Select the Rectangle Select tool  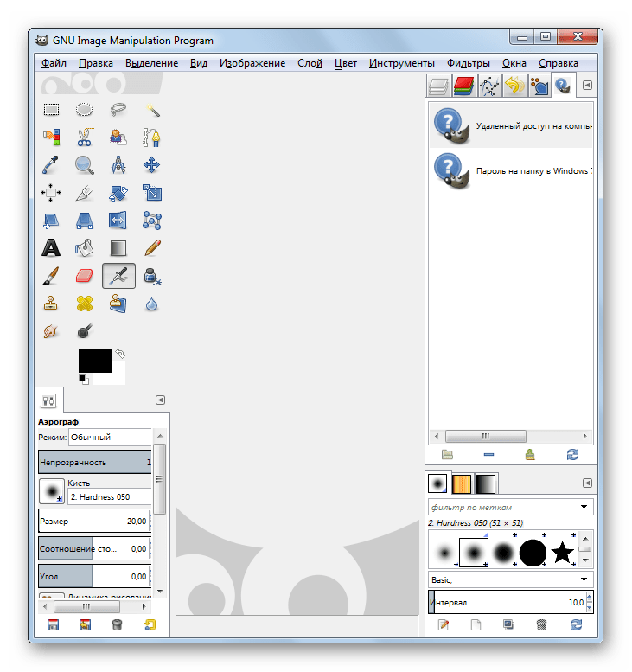pyautogui.click(x=51, y=110)
